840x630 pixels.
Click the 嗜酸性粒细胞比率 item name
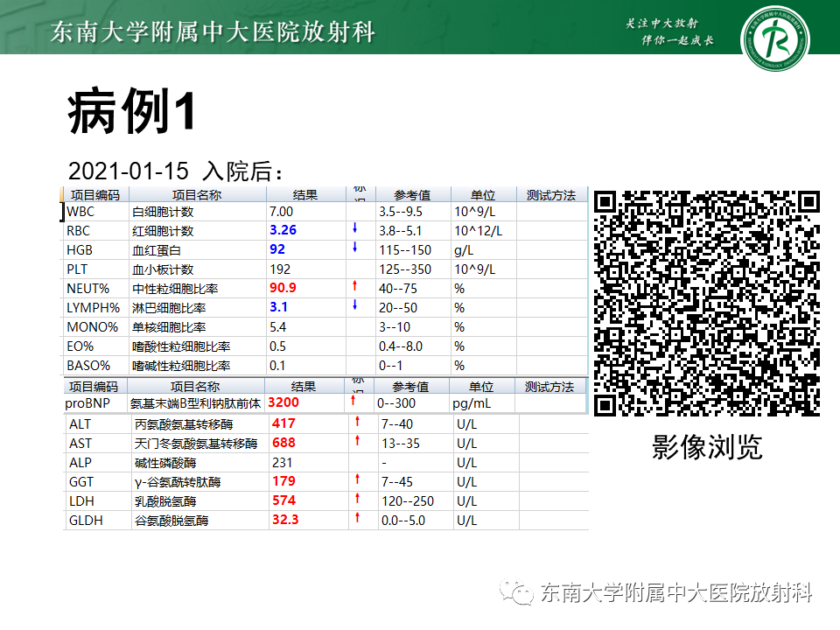tap(181, 347)
